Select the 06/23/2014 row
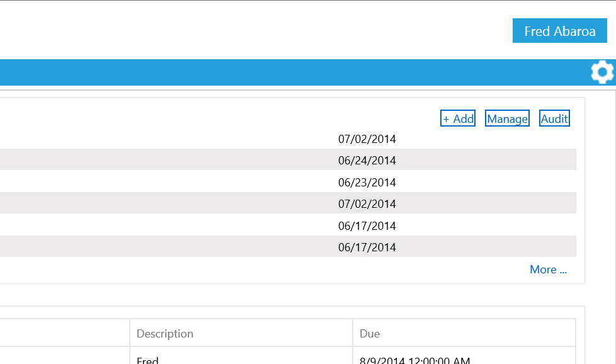 click(288, 181)
